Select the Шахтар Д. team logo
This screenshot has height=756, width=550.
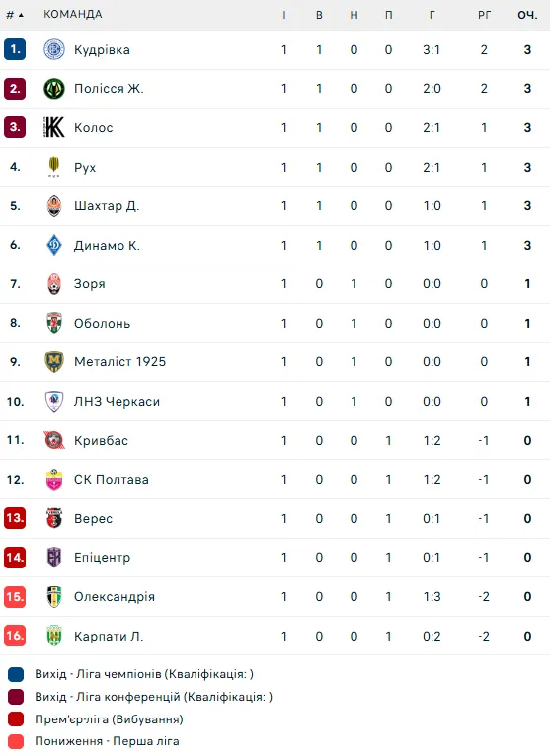(x=54, y=206)
